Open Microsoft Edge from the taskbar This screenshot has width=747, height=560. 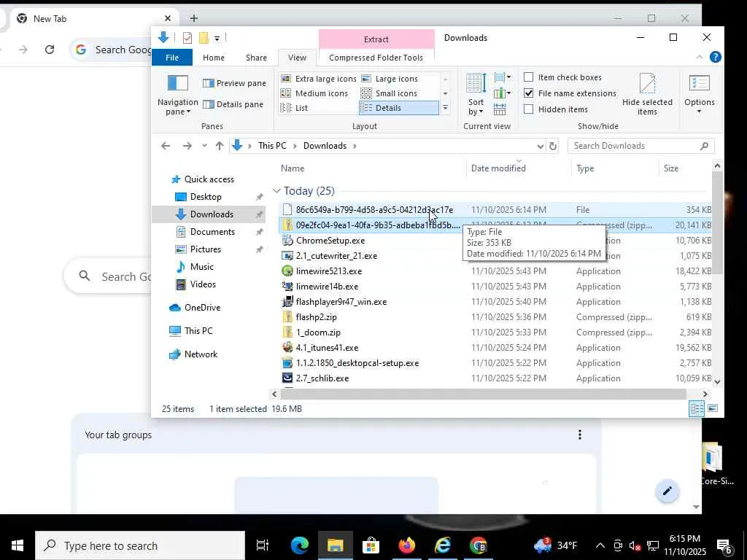tap(300, 545)
